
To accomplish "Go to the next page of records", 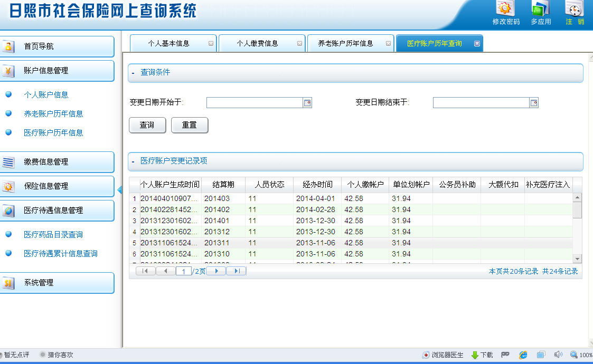I will pos(216,271).
